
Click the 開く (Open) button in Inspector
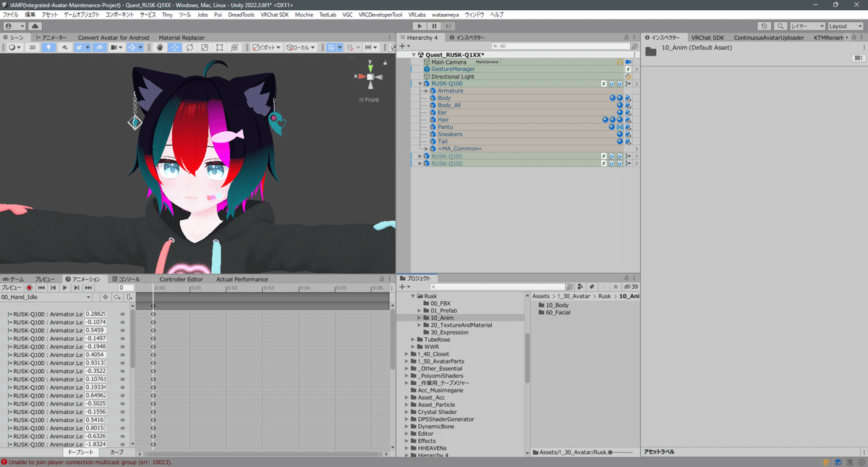pos(859,58)
